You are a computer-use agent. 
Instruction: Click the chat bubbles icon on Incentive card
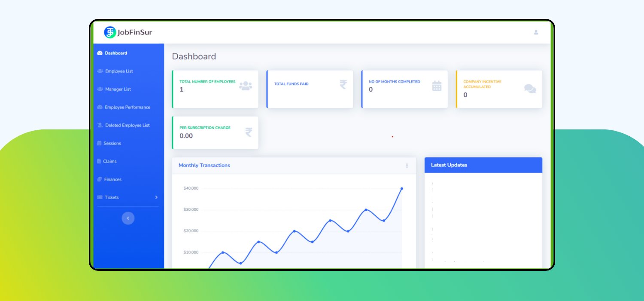(530, 89)
